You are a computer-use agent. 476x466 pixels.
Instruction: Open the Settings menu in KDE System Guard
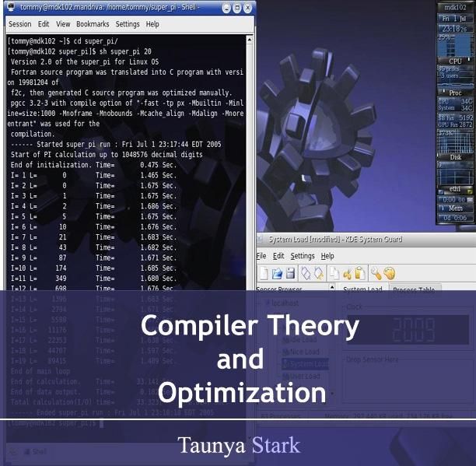[303, 256]
